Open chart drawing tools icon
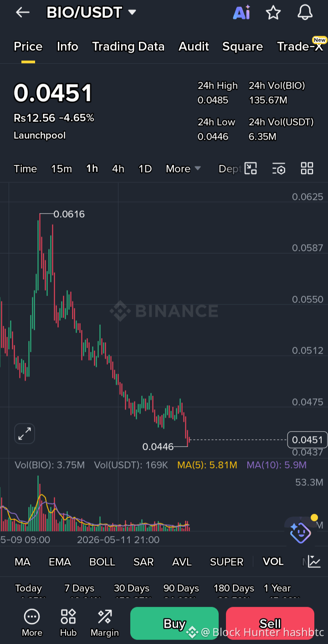The height and width of the screenshot is (644, 328). (251, 169)
